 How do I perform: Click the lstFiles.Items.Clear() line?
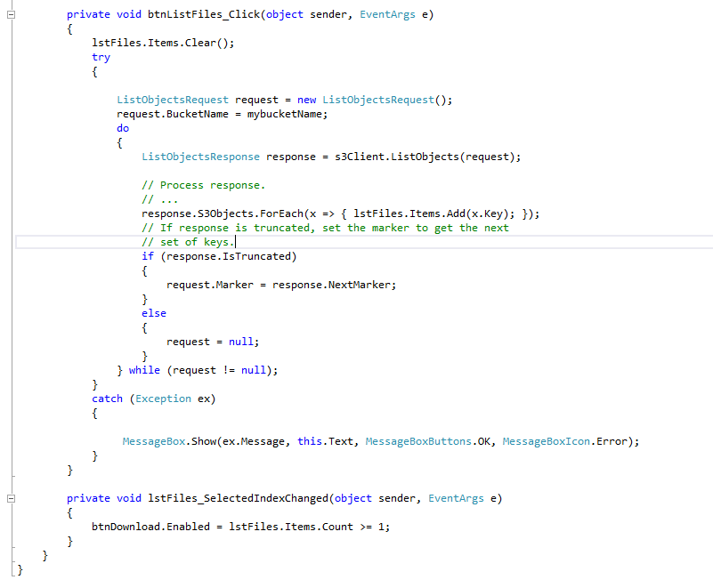click(163, 43)
